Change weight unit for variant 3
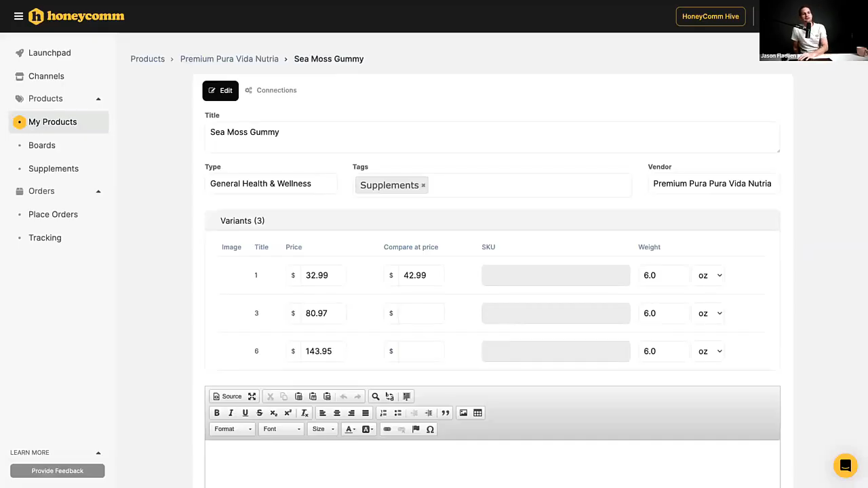Screen dimensions: 868x488 click(x=708, y=313)
